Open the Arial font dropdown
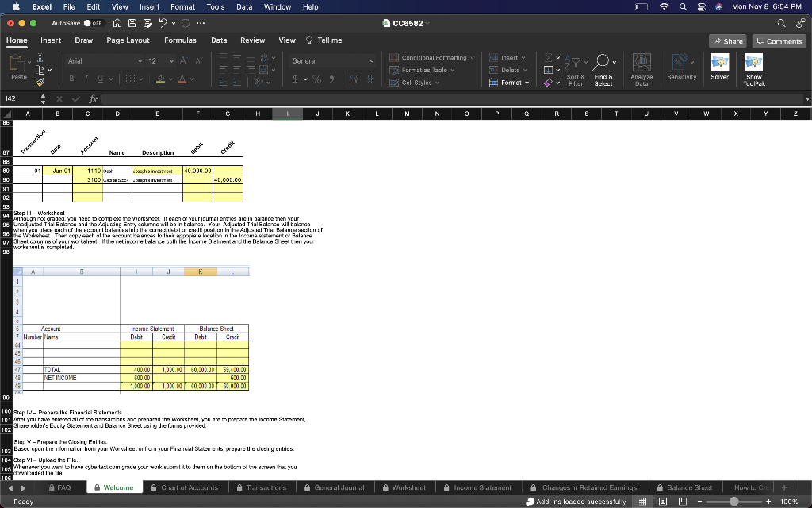The image size is (812, 508). pyautogui.click(x=140, y=60)
